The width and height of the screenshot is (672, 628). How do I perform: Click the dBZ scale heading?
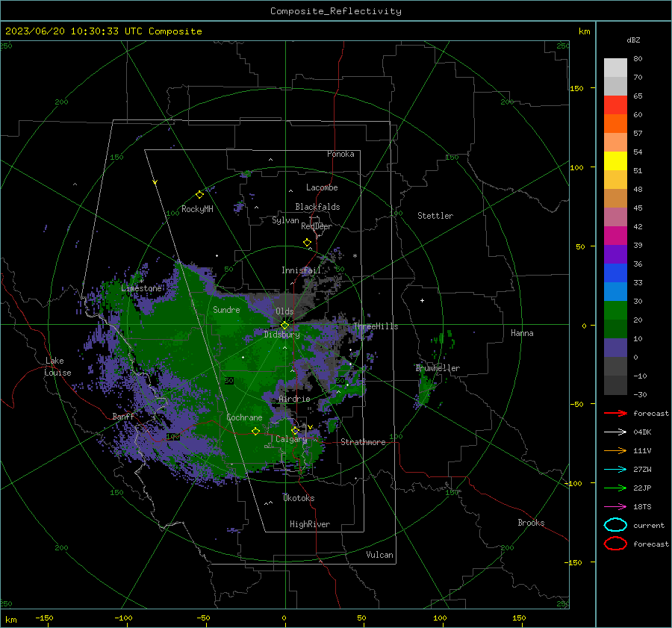[x=633, y=40]
